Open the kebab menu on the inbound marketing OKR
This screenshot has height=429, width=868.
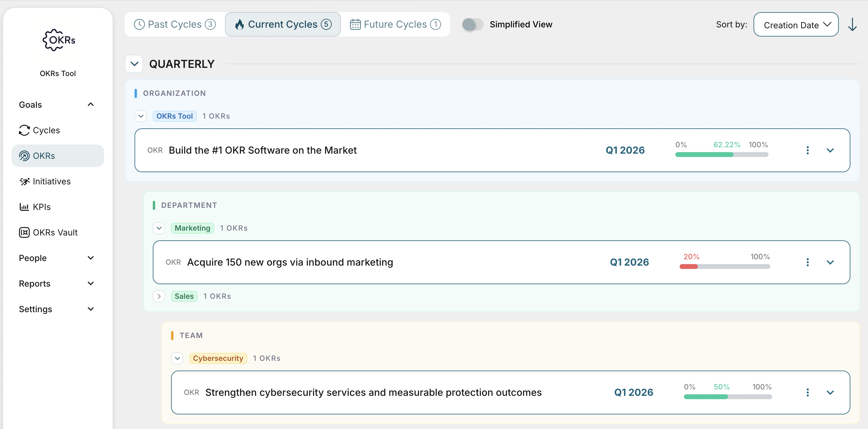(808, 262)
